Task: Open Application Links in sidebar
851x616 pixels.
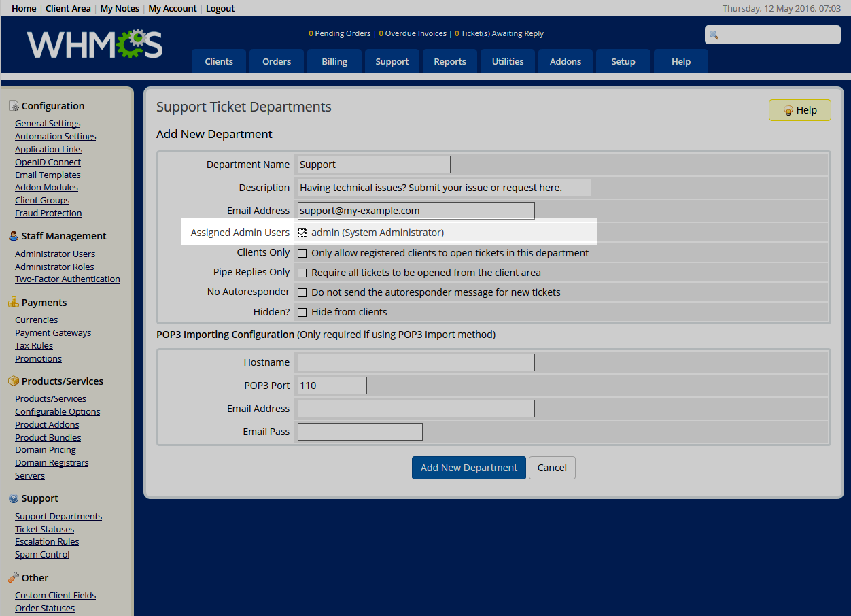Action: (x=49, y=150)
